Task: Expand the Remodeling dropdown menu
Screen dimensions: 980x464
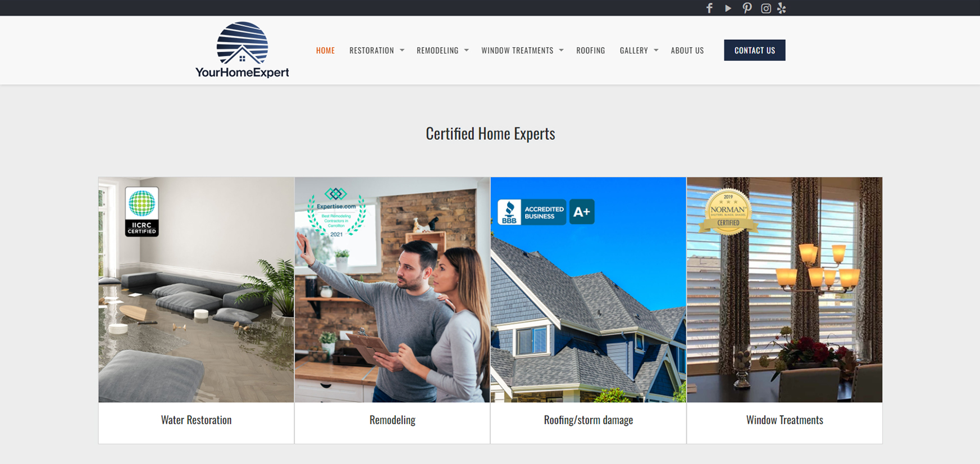Action: (x=443, y=51)
